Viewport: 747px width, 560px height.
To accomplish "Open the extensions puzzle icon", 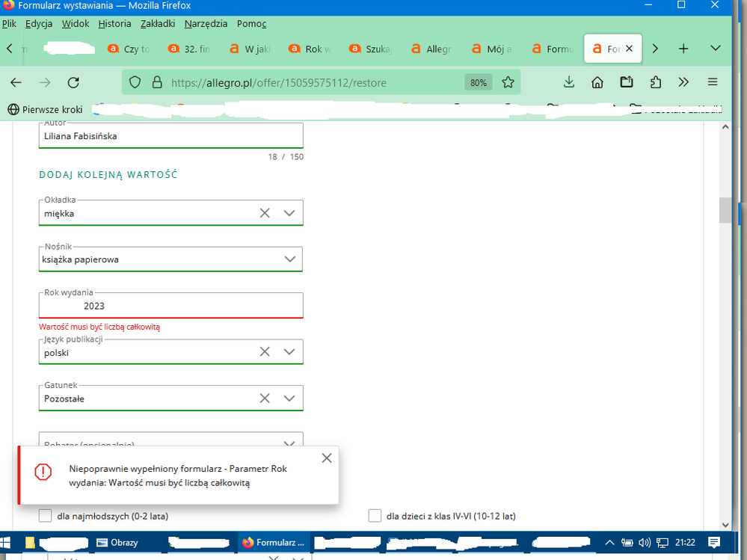I will (656, 82).
